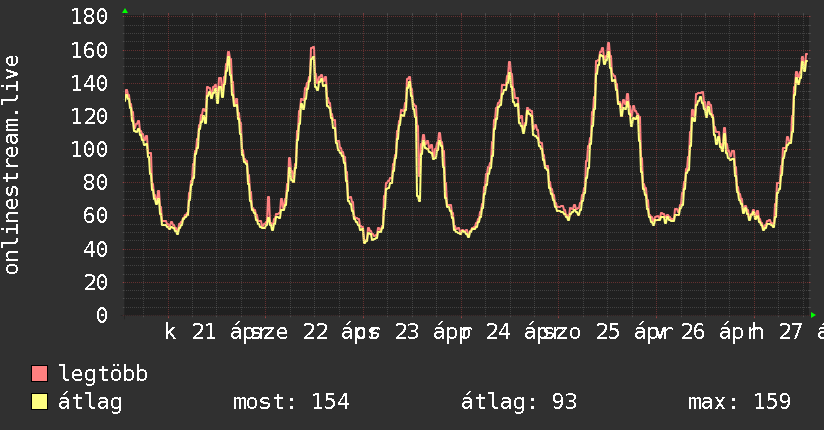The height and width of the screenshot is (430, 824).
Task: Click the y-axis label 100
Action: point(89,149)
